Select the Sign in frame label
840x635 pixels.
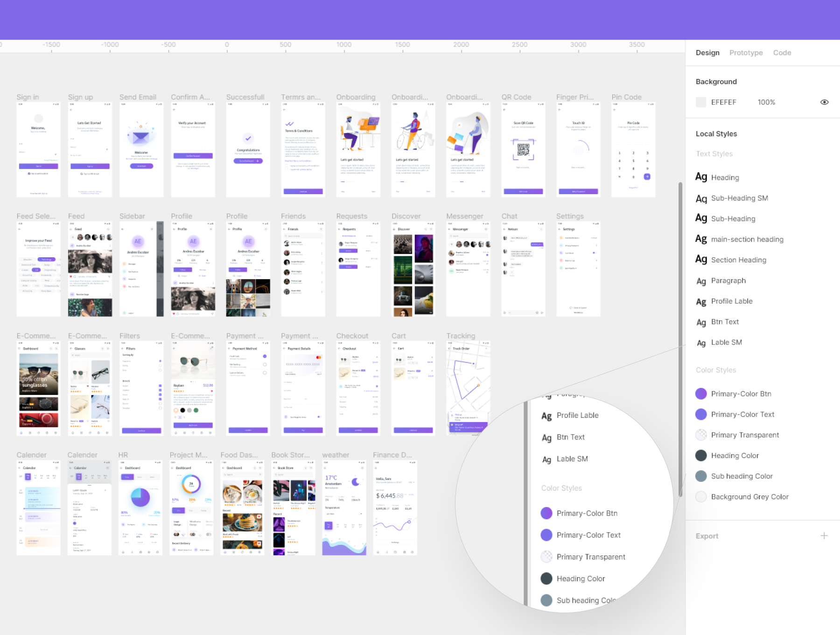(x=28, y=97)
